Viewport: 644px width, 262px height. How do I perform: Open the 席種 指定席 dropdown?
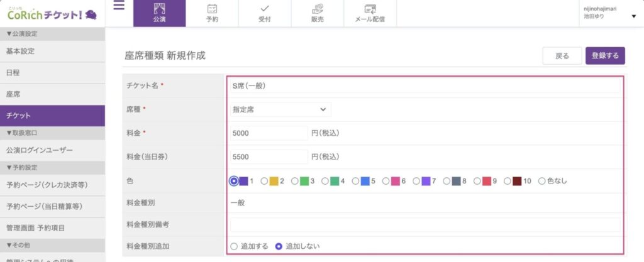click(x=279, y=109)
